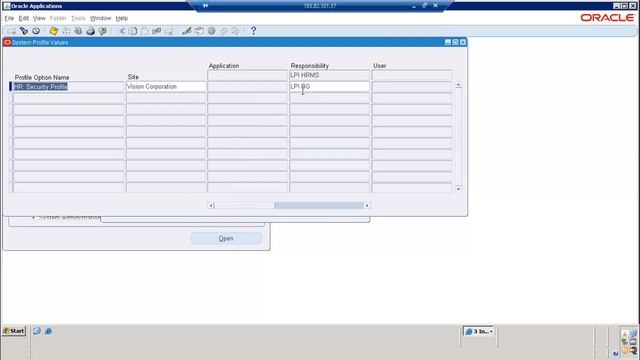Click the New record toolbar icon

pos(11,31)
